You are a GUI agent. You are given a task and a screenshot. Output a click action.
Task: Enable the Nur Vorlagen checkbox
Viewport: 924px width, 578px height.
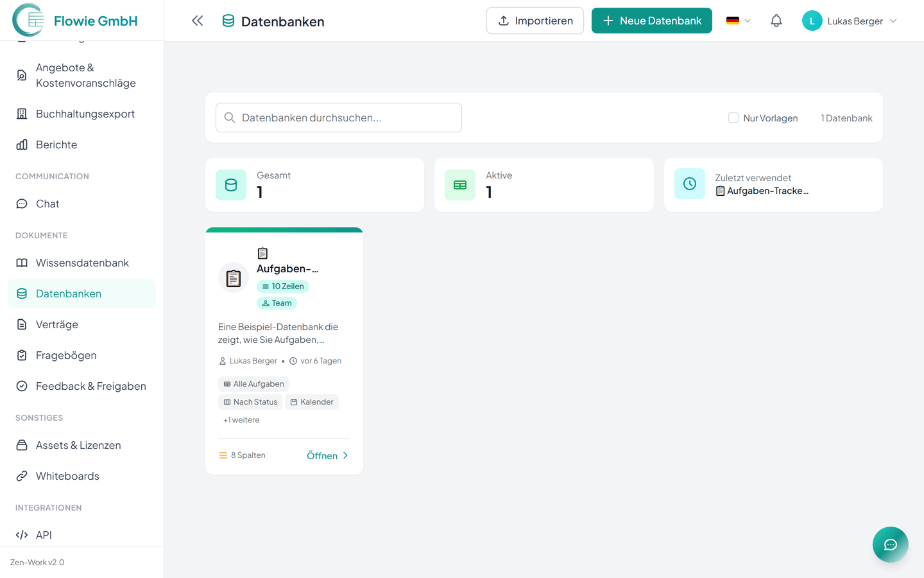(733, 118)
